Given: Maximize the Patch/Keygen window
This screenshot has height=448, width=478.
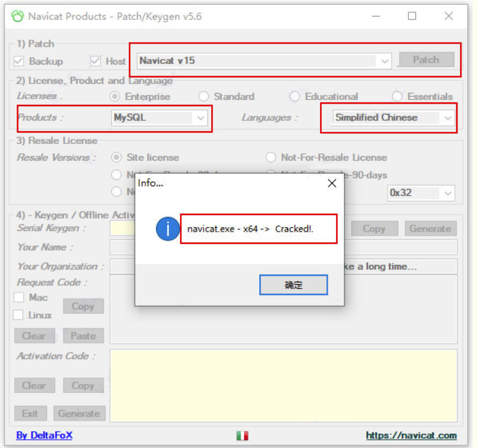Looking at the screenshot, I should (412, 16).
